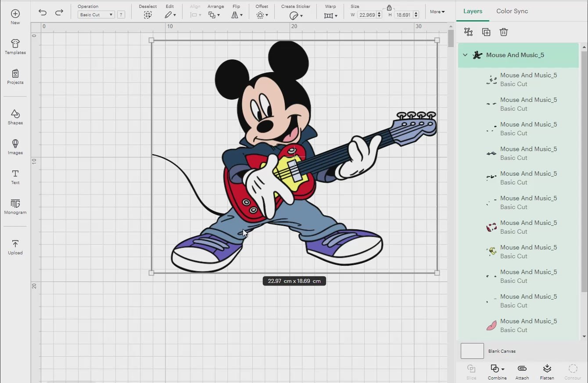Viewport: 588px width, 383px height.
Task: Open the Projects panel
Action: pyautogui.click(x=15, y=76)
